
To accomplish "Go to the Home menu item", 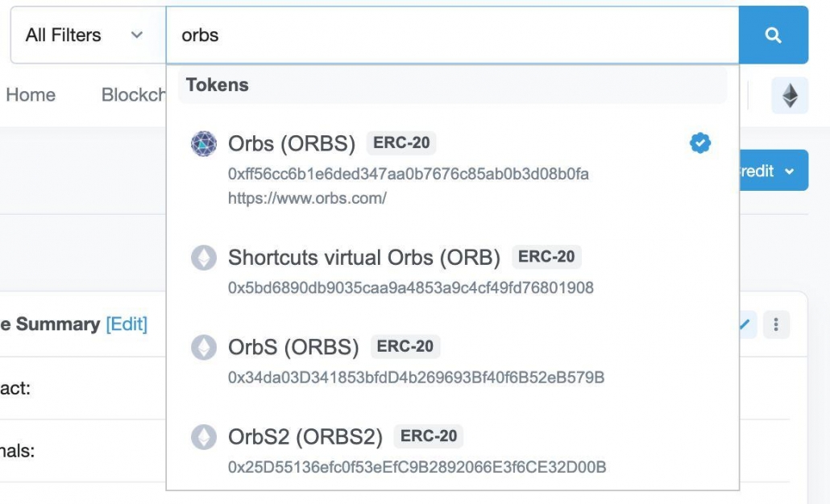I will pyautogui.click(x=31, y=95).
